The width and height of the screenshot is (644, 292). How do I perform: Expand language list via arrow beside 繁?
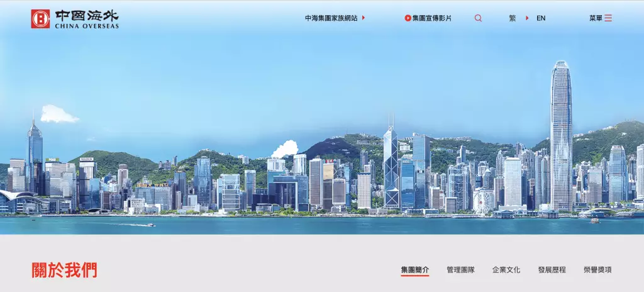[527, 18]
